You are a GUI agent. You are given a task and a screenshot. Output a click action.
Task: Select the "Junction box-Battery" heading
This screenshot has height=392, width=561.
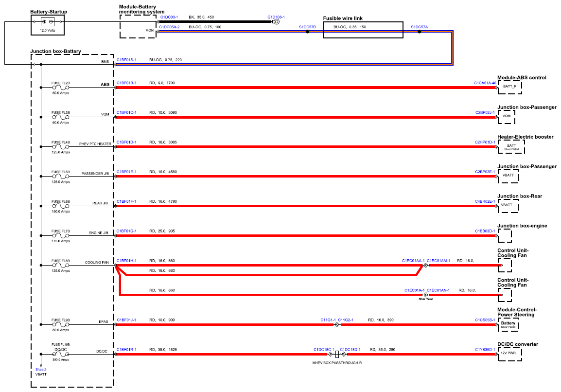[55, 51]
